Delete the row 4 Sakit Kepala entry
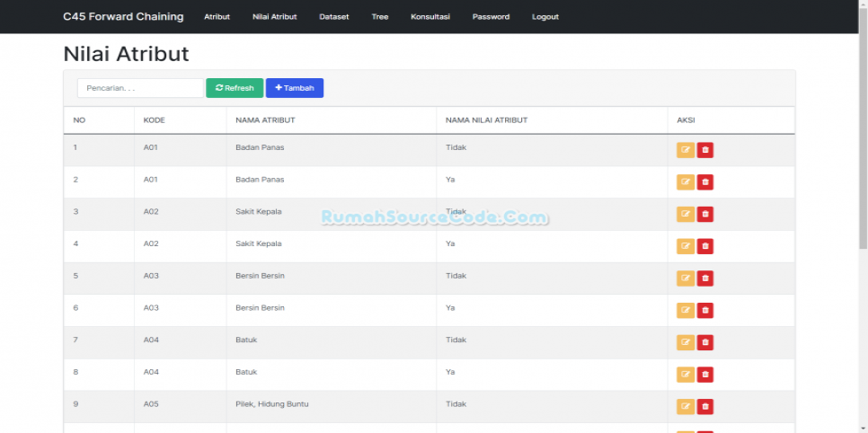The height and width of the screenshot is (433, 868). pos(705,246)
